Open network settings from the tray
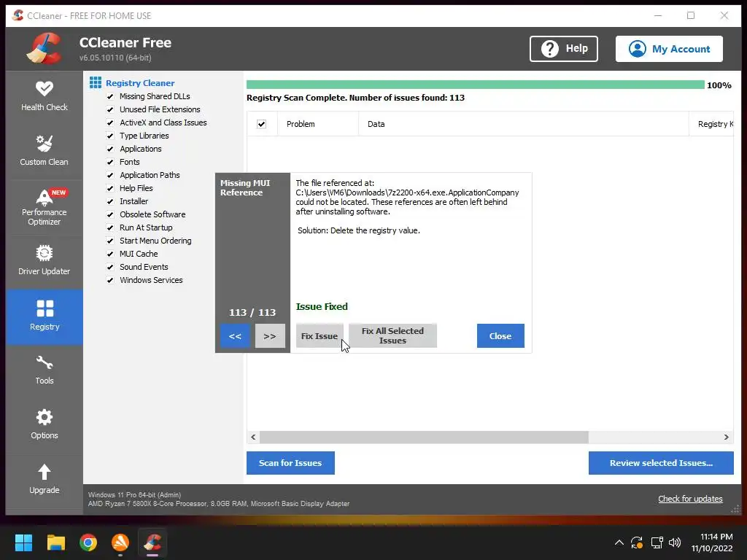747x560 pixels. (x=657, y=542)
